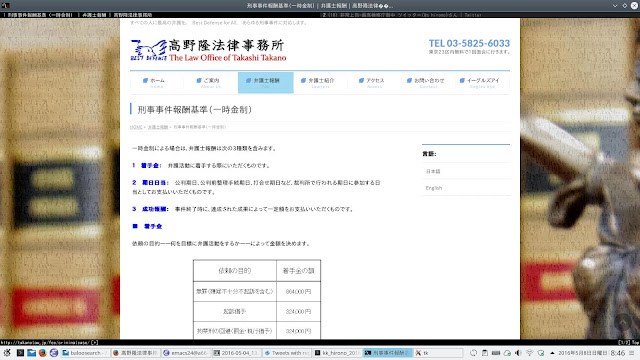Select the English language link
Viewport: 640px width, 360px height.
tap(434, 188)
